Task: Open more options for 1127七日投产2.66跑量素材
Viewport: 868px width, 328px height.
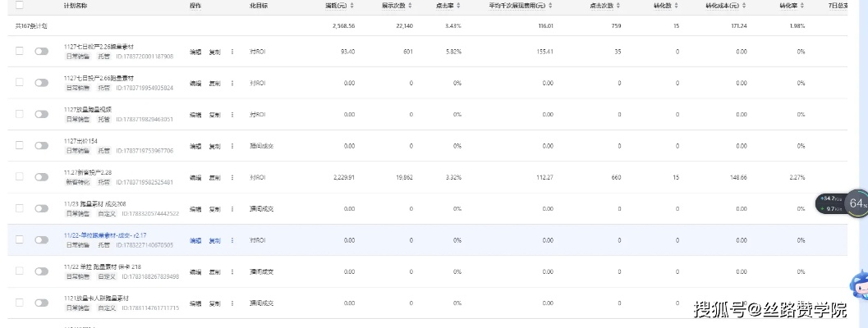Action: [x=232, y=84]
